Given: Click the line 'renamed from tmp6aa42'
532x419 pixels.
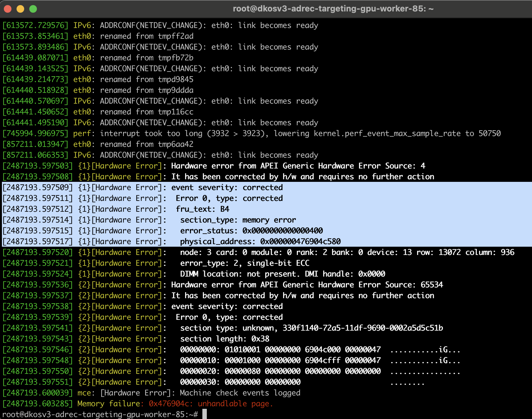Looking at the screenshot, I should tap(98, 144).
